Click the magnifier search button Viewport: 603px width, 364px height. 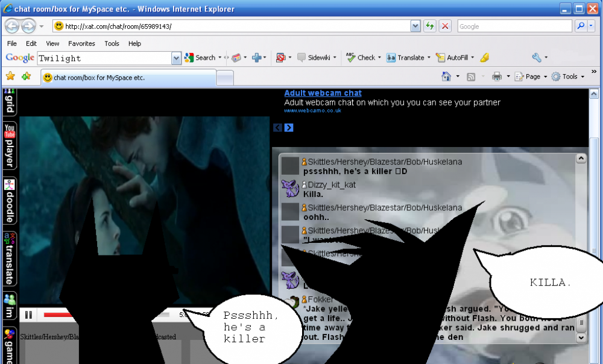point(581,26)
